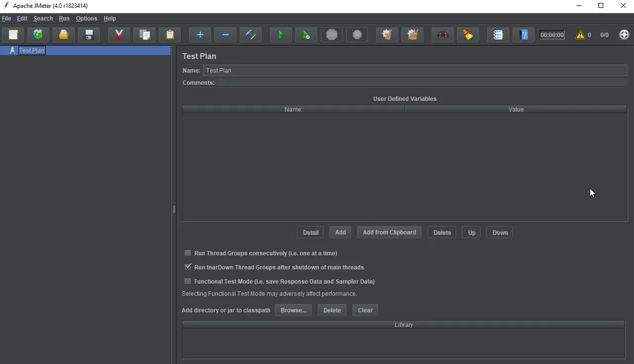Paste from clipboard icon
The height and width of the screenshot is (364, 634).
pos(170,35)
